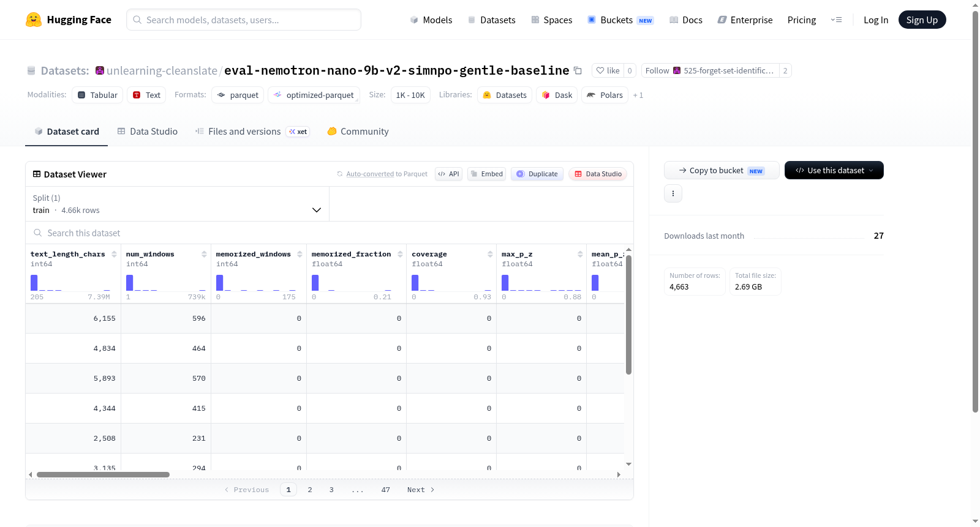Click the Embed button
Image resolution: width=980 pixels, height=527 pixels.
(x=487, y=174)
